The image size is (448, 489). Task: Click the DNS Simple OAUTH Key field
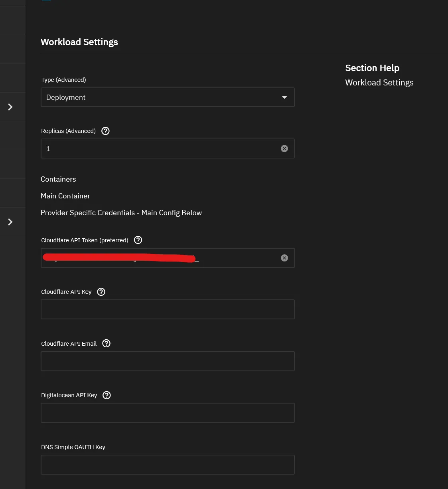point(168,465)
